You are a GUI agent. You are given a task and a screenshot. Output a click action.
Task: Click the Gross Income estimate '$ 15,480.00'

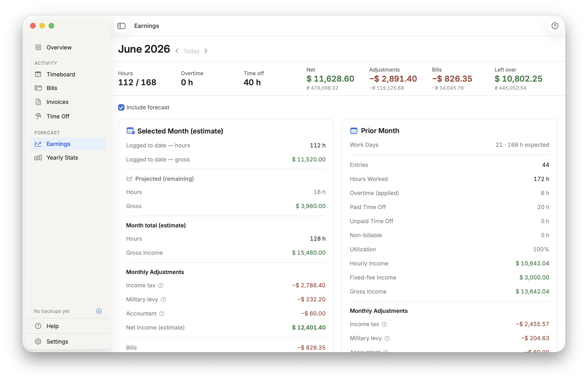pyautogui.click(x=309, y=253)
